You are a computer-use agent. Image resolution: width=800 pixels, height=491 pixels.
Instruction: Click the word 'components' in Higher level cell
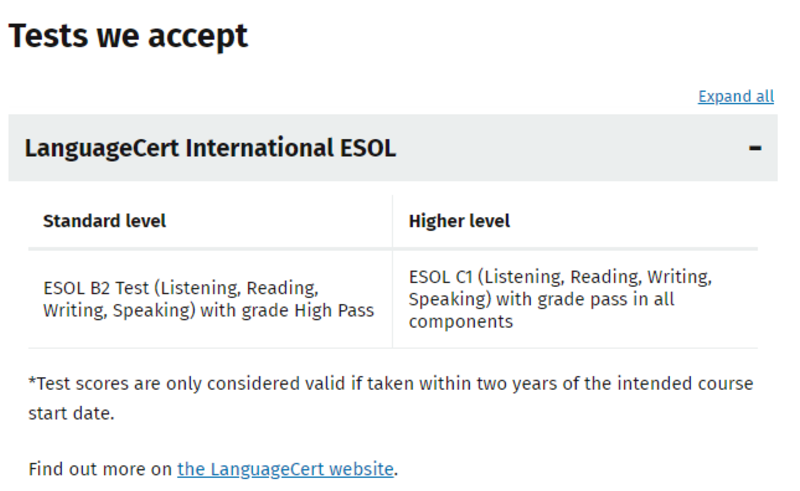point(461,322)
